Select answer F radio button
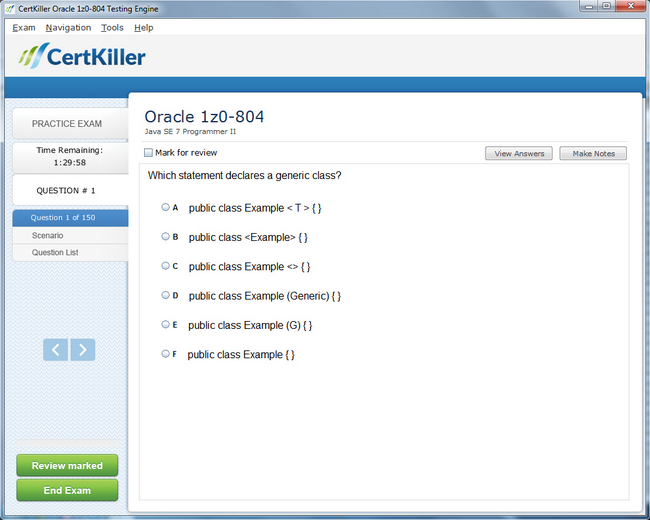This screenshot has width=650, height=520. tap(165, 354)
